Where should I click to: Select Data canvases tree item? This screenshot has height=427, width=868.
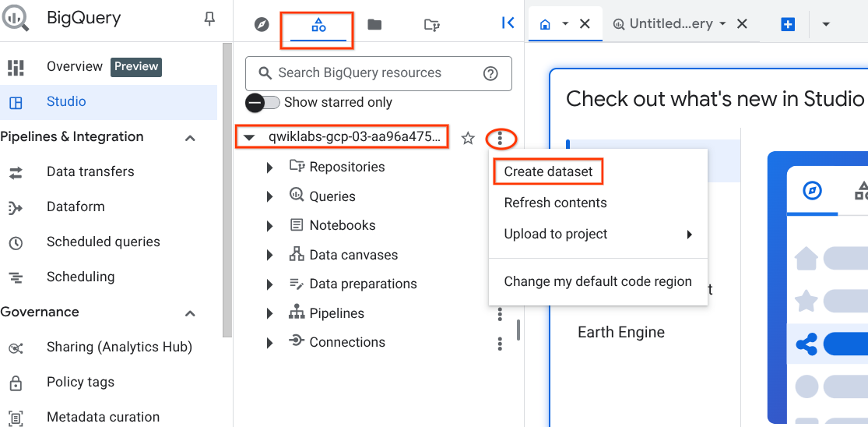353,255
